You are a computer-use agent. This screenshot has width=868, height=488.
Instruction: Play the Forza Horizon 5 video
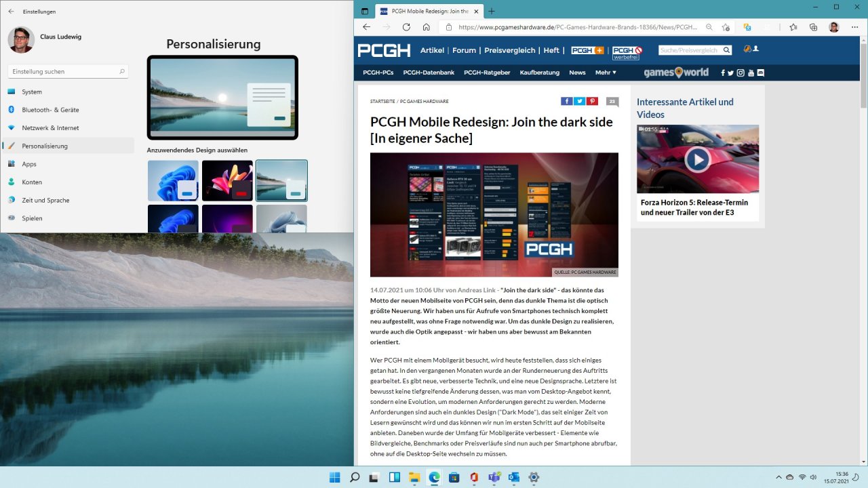click(x=697, y=159)
